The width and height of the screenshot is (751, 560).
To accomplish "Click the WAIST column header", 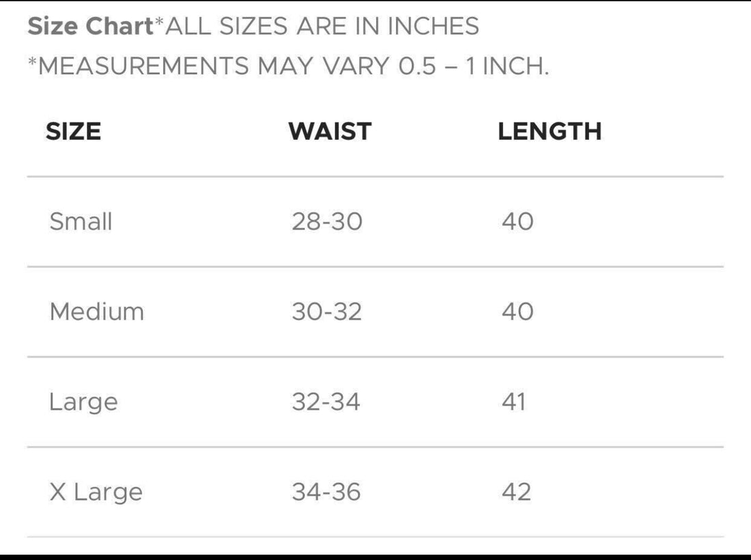I will [x=330, y=131].
